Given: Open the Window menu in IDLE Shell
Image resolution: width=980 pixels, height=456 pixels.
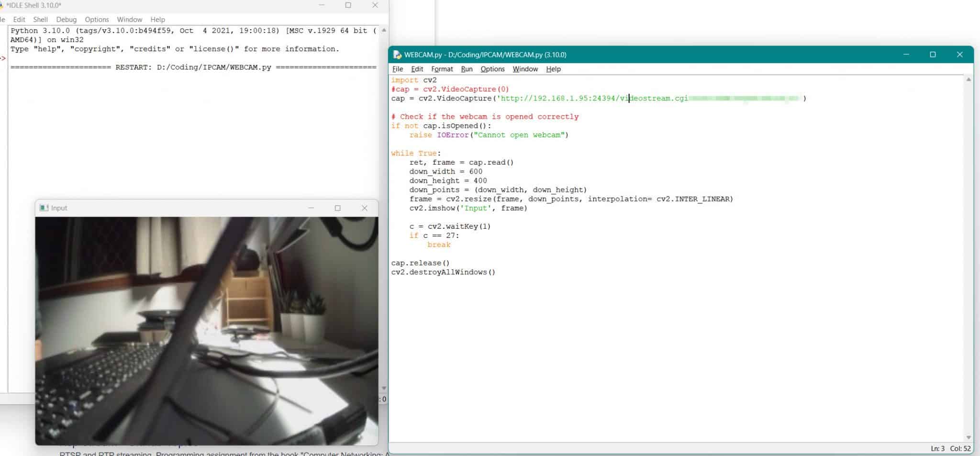Looking at the screenshot, I should [x=129, y=19].
